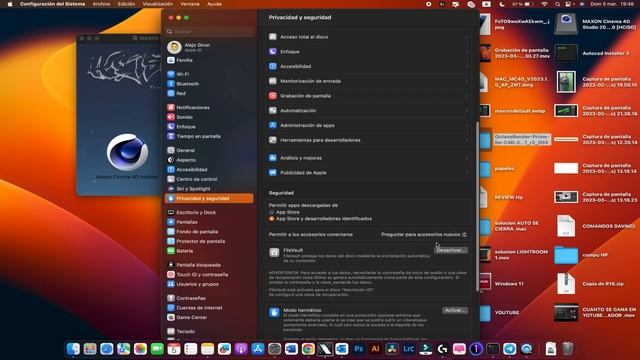
Task: Click Activar button for Modo hermético
Action: (455, 310)
